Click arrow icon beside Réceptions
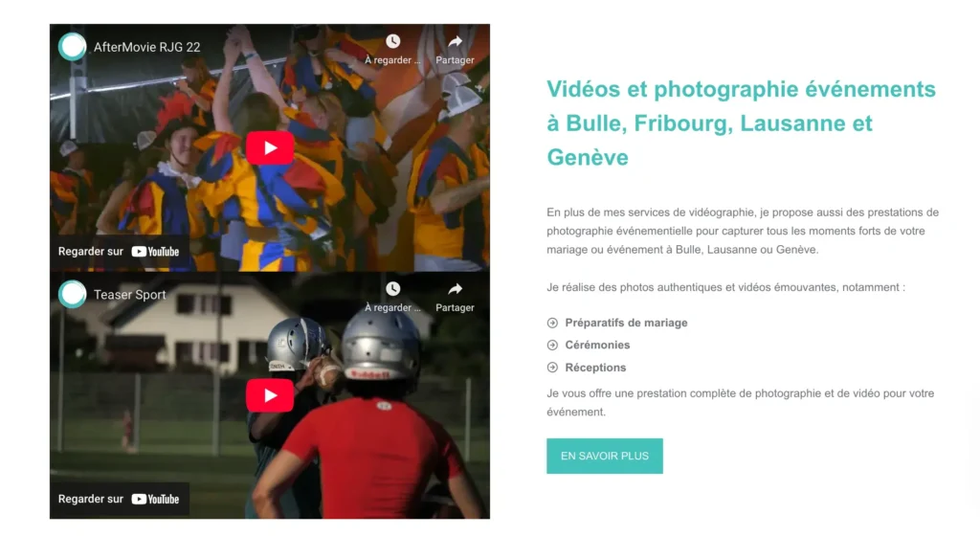The width and height of the screenshot is (980, 559). (x=552, y=368)
